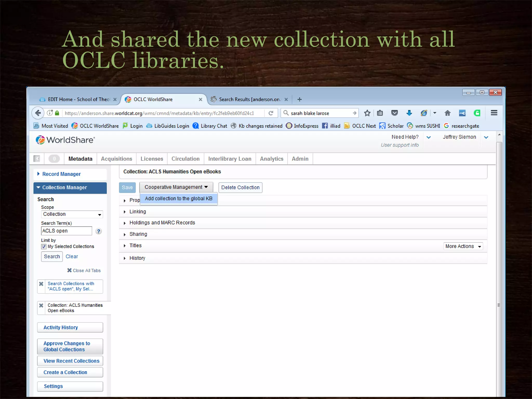The height and width of the screenshot is (399, 532).
Task: Toggle My Selected Collections checkbox
Action: click(44, 247)
